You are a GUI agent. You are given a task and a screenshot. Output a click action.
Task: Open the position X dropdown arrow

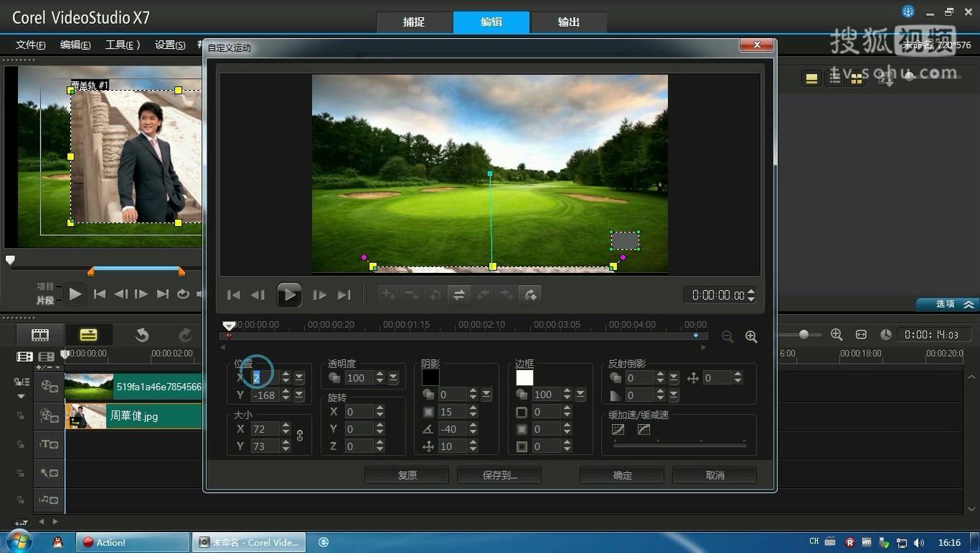299,377
